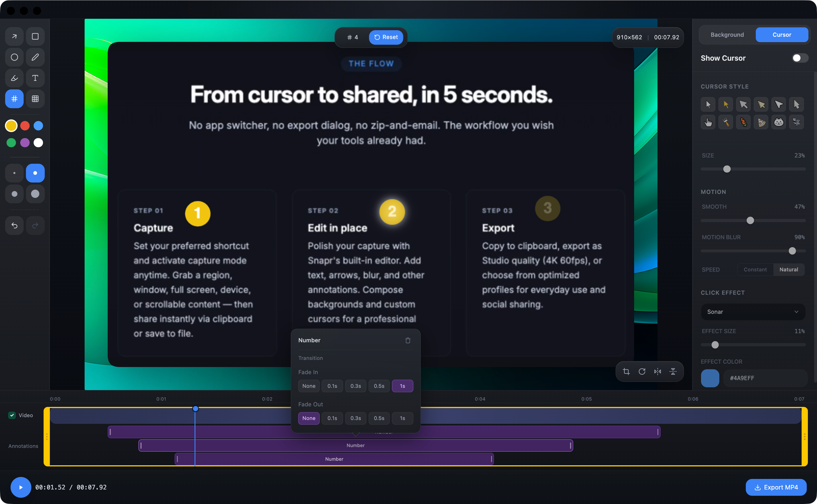This screenshot has height=504, width=817.
Task: Set Fade Out to 1s
Action: (x=403, y=418)
